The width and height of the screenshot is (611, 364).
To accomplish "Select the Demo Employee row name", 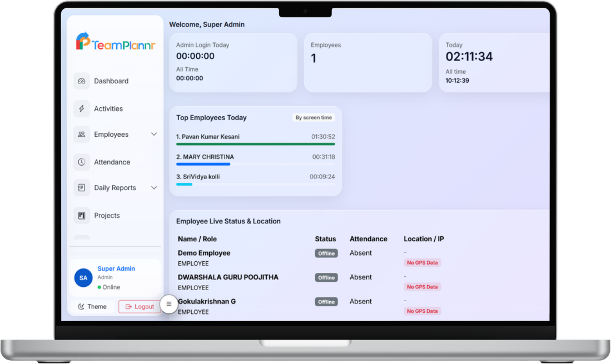I will 204,253.
